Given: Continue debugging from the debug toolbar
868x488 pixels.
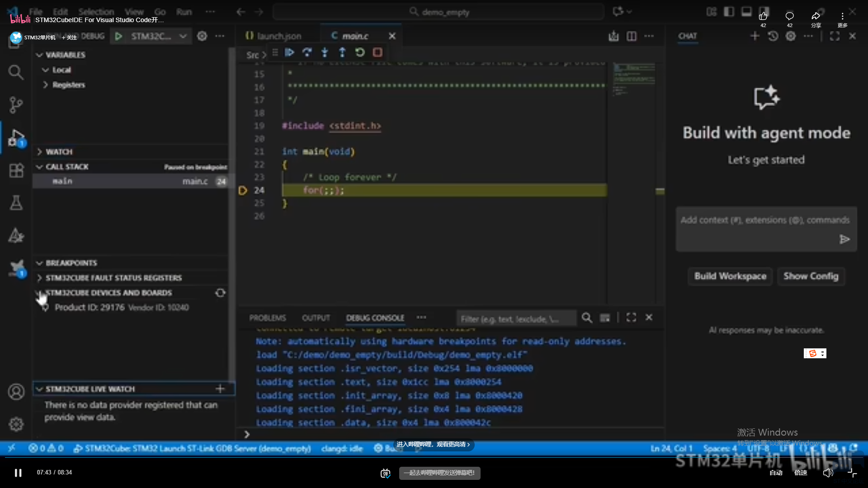Looking at the screenshot, I should click(289, 52).
